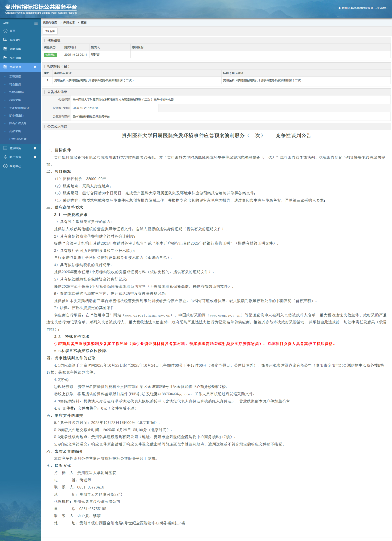Click 货物与服务 breadcrumb link
Image resolution: width=392 pixels, height=541 pixels.
tap(50, 23)
